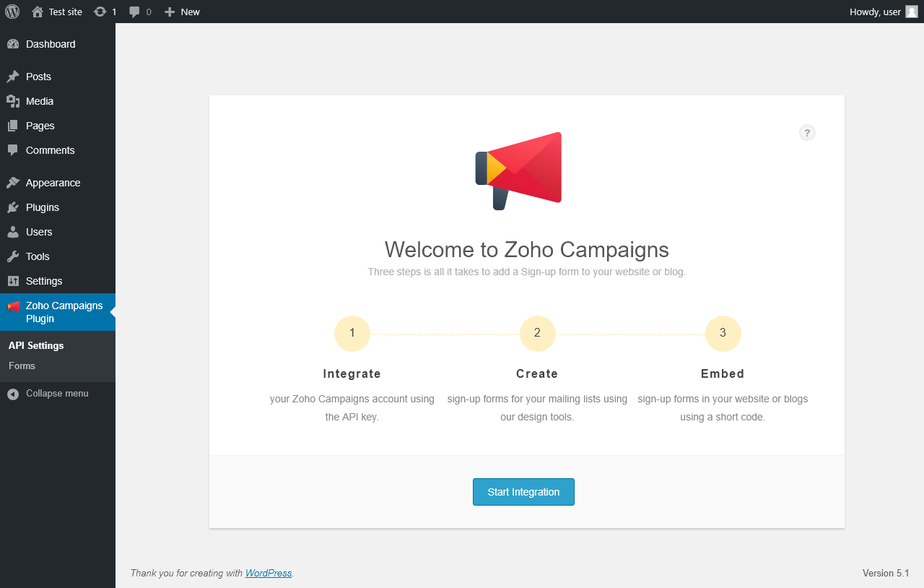This screenshot has height=588, width=924.
Task: Open the Users menu
Action: [58, 232]
